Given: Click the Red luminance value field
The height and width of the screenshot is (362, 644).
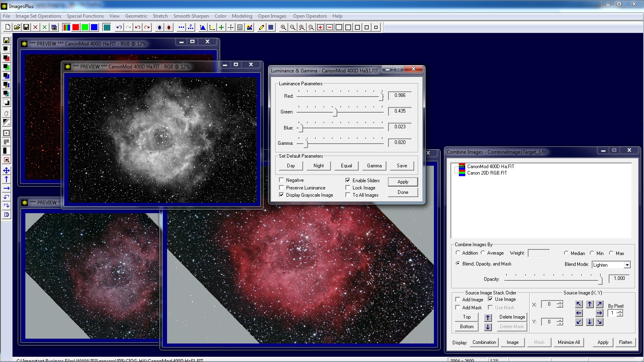Looking at the screenshot, I should pyautogui.click(x=400, y=95).
